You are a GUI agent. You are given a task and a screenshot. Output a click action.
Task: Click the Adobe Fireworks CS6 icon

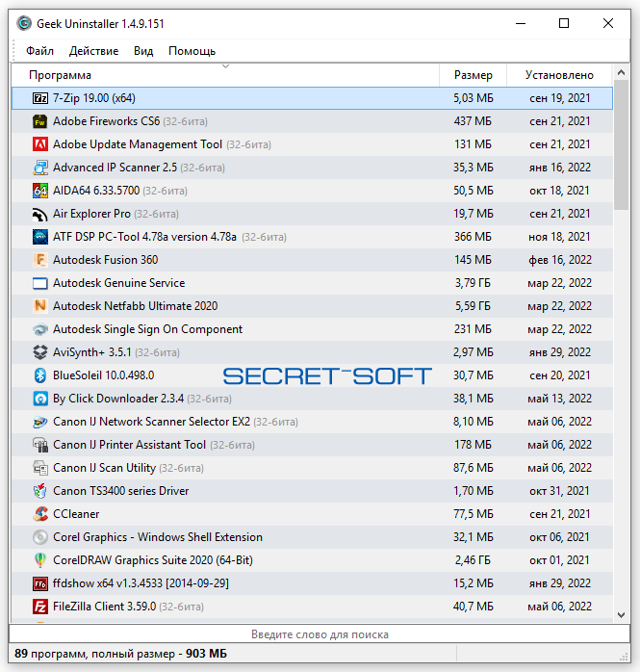40,121
